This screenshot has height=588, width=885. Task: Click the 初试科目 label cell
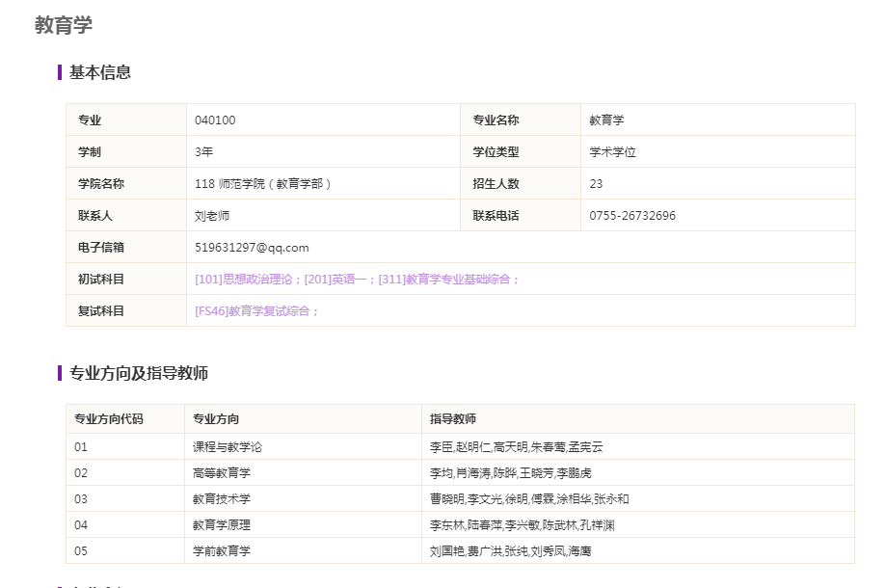126,279
